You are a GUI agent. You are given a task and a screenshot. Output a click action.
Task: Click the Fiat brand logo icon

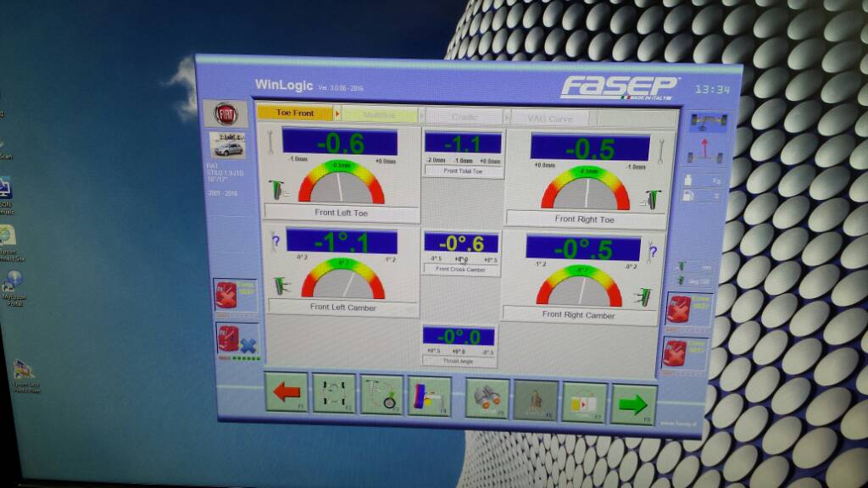[225, 114]
